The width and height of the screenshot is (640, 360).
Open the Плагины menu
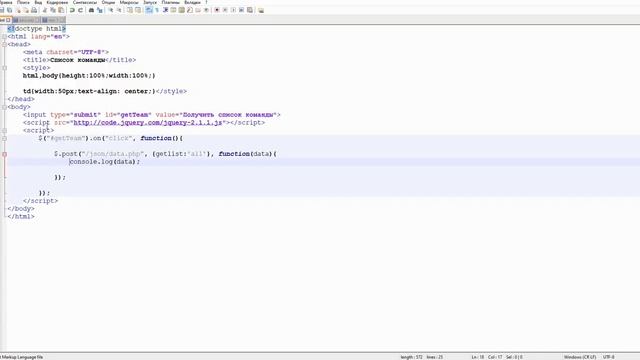coord(171,2)
